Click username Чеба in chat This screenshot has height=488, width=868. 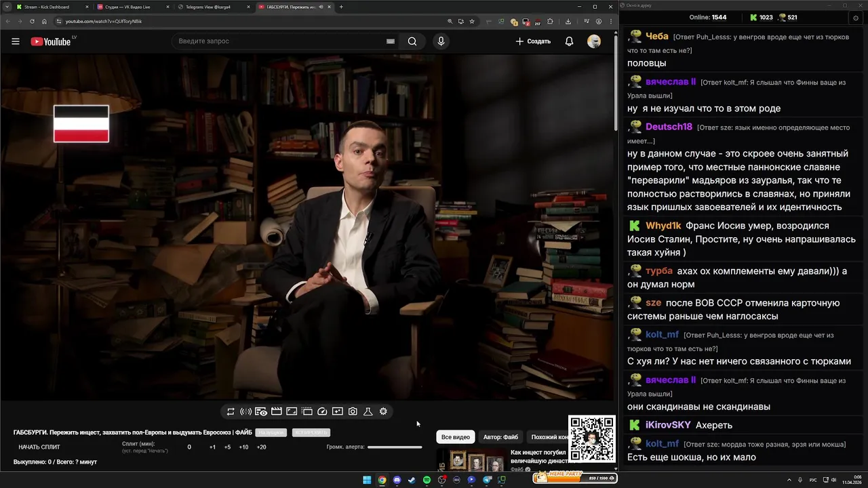657,36
